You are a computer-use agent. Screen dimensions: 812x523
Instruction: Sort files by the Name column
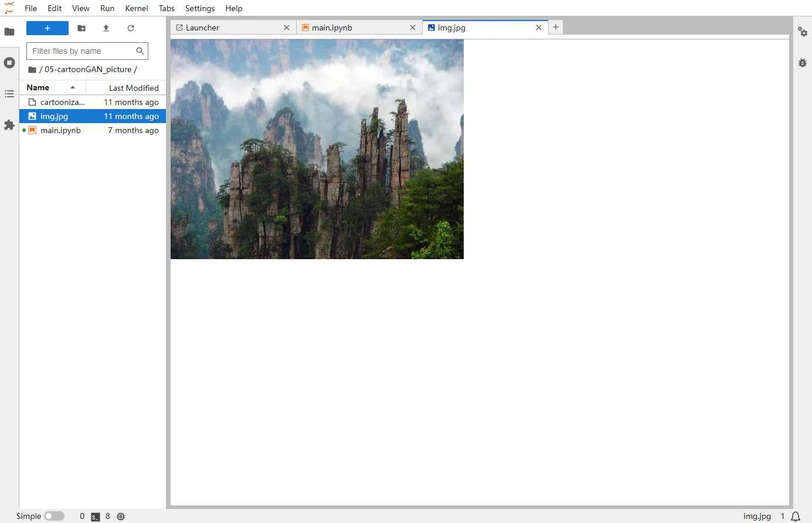[52, 87]
